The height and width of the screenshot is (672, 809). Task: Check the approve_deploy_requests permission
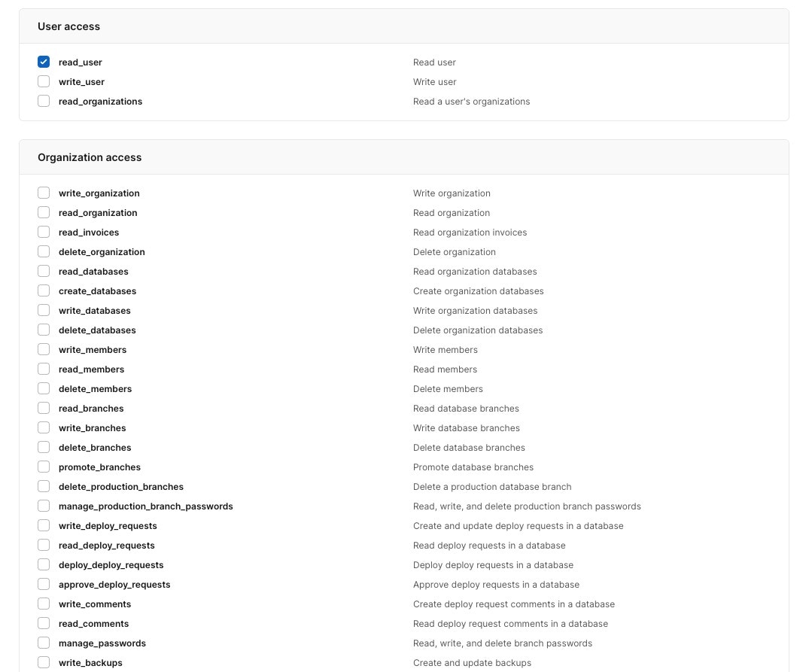[x=44, y=584]
